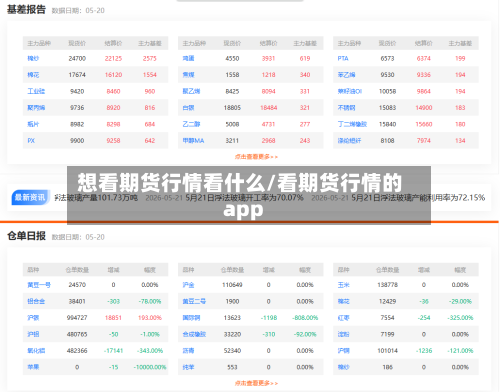Click the percentage -808.00%

(305, 318)
